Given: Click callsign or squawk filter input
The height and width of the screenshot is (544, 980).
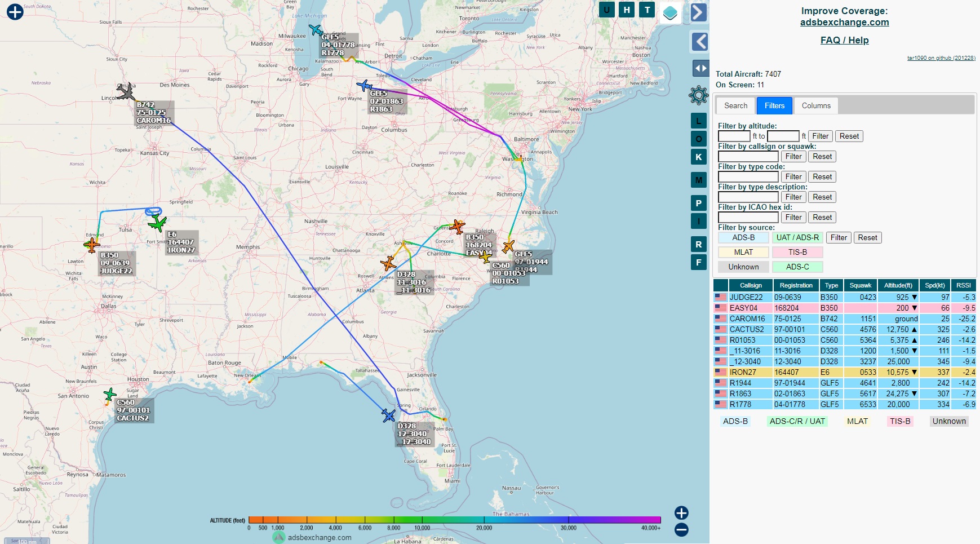Looking at the screenshot, I should [x=748, y=157].
